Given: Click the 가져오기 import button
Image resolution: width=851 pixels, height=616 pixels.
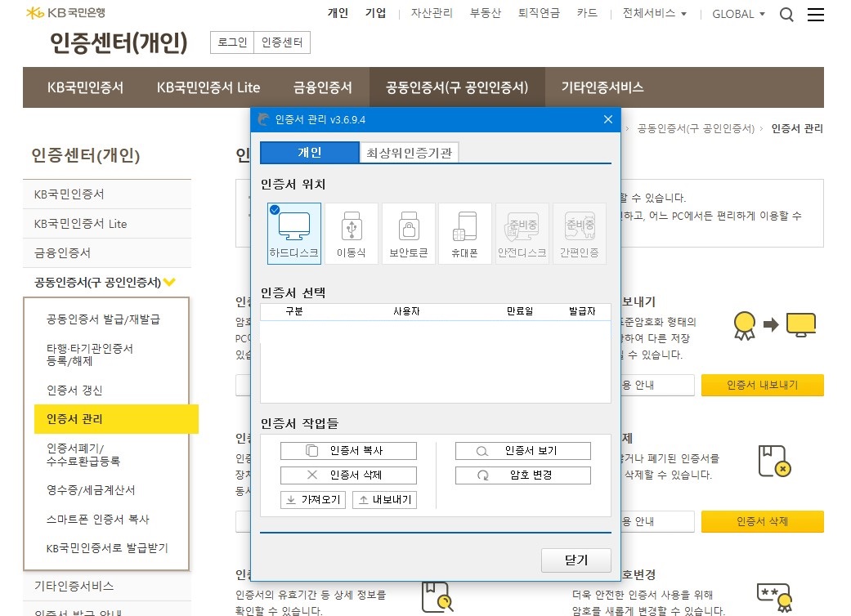Looking at the screenshot, I should tap(313, 499).
